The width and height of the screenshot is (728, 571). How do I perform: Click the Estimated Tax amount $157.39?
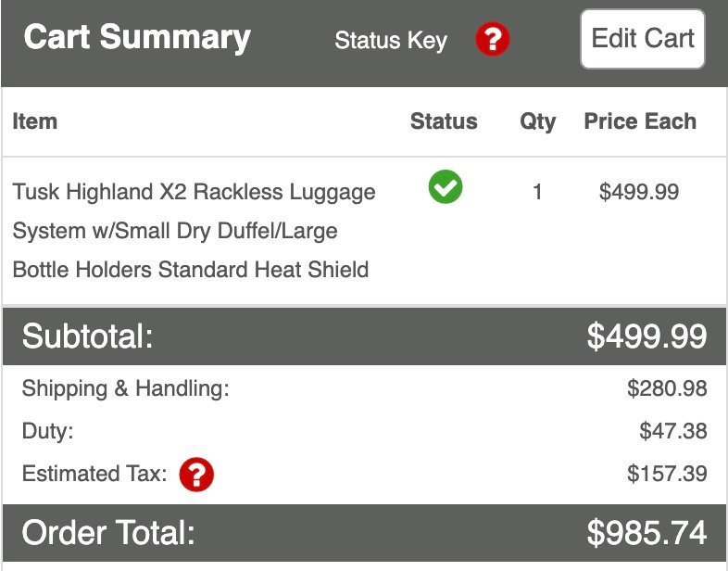(x=667, y=475)
